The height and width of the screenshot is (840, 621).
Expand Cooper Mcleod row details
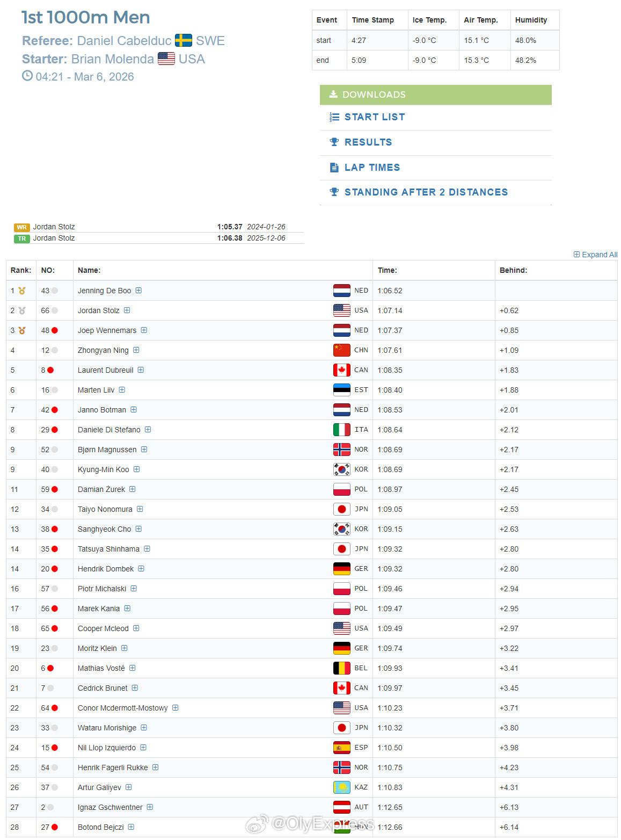[x=136, y=628]
